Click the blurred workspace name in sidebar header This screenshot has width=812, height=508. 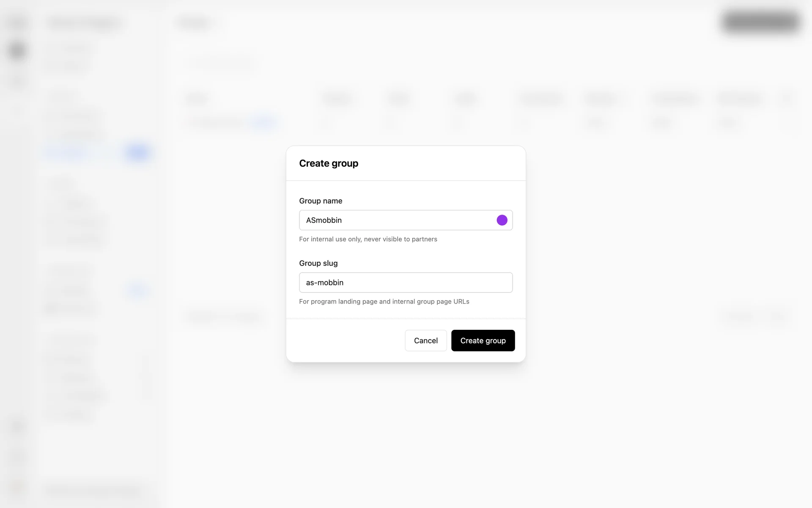pyautogui.click(x=85, y=23)
